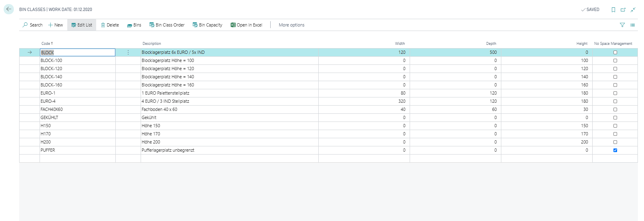Toggle No Space Management for FACH40X60
This screenshot has height=221, width=644.
615,109
